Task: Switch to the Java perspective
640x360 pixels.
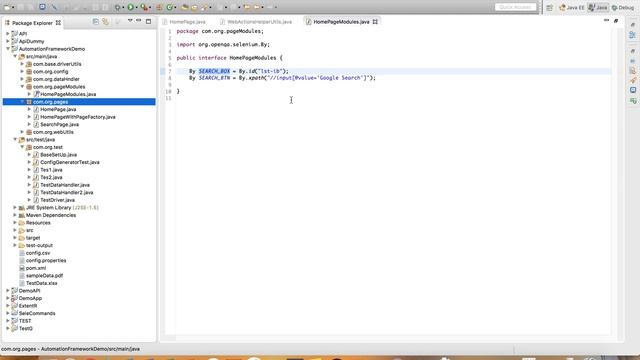Action: (598, 7)
